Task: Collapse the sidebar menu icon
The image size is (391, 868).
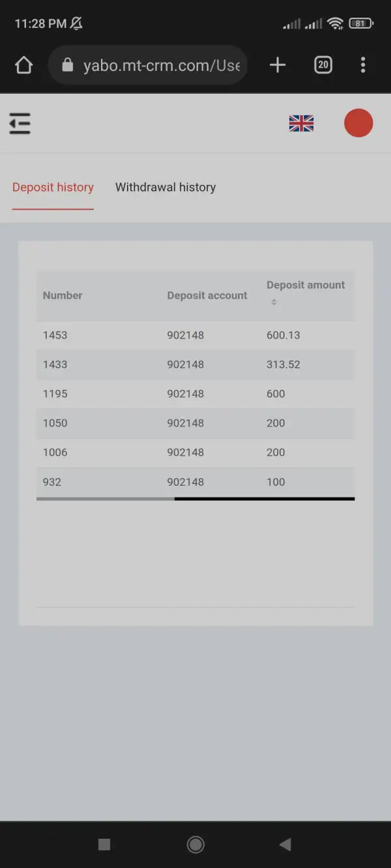Action: pos(20,123)
